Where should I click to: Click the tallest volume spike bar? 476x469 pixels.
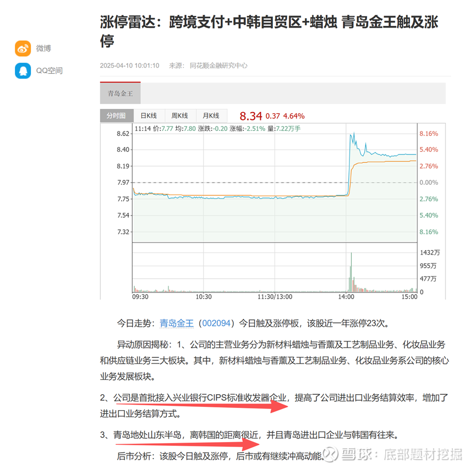[351, 272]
